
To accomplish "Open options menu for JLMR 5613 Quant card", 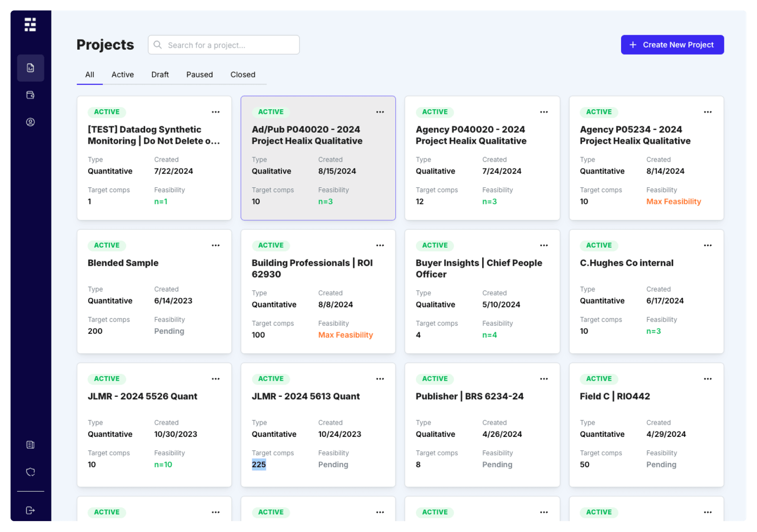I will click(380, 379).
